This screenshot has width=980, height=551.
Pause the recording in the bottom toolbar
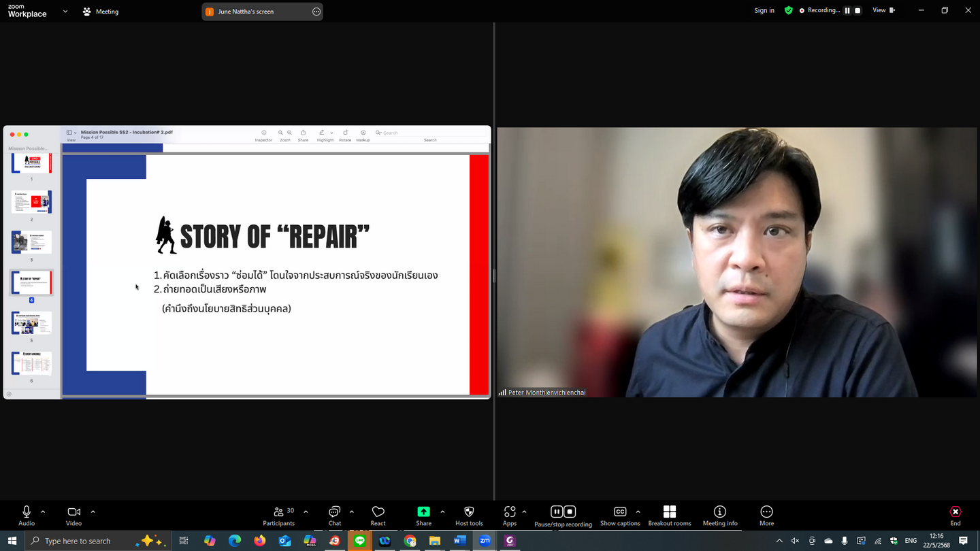pos(556,512)
